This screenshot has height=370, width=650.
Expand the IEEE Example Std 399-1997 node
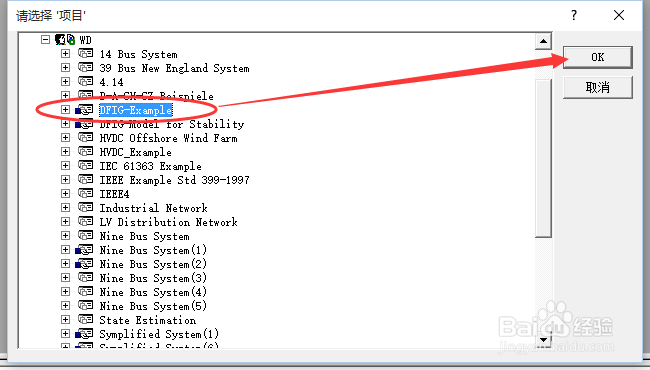point(65,179)
